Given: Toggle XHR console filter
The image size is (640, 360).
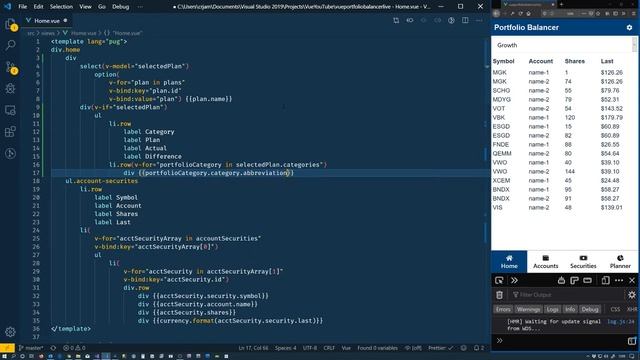Looking at the screenshot, I should pyautogui.click(x=632, y=309).
